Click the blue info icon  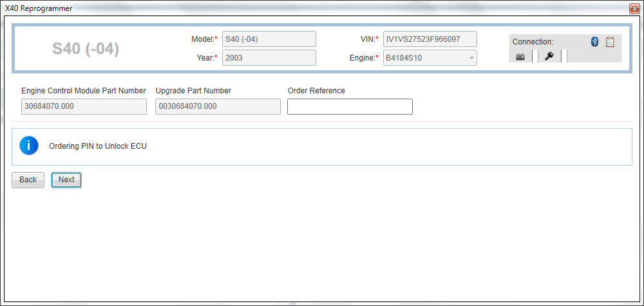[29, 146]
